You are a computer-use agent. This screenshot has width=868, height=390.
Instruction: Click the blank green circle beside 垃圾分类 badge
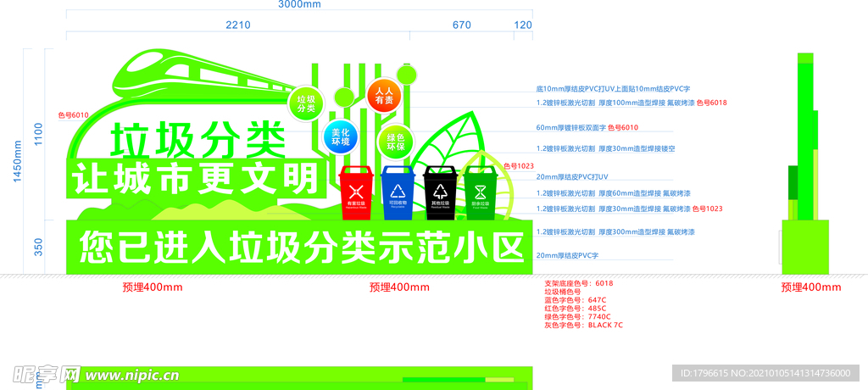point(345,97)
